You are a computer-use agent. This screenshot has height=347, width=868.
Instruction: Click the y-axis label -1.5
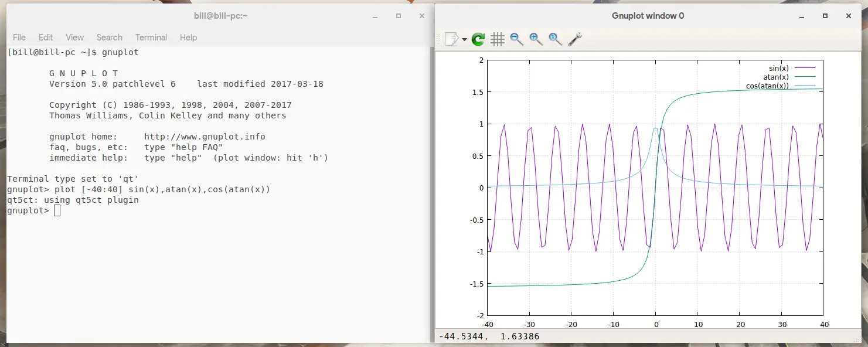pyautogui.click(x=476, y=284)
